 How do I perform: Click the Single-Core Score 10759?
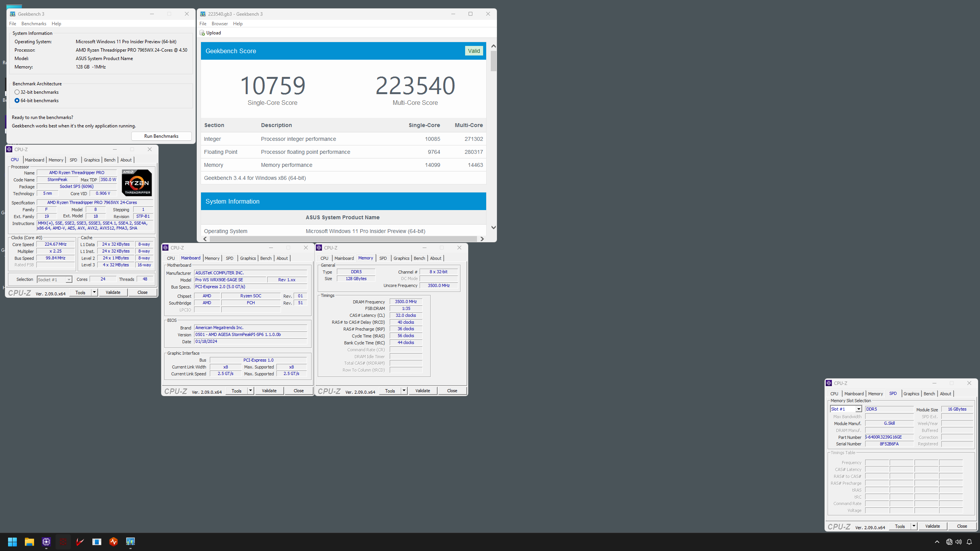pos(273,85)
